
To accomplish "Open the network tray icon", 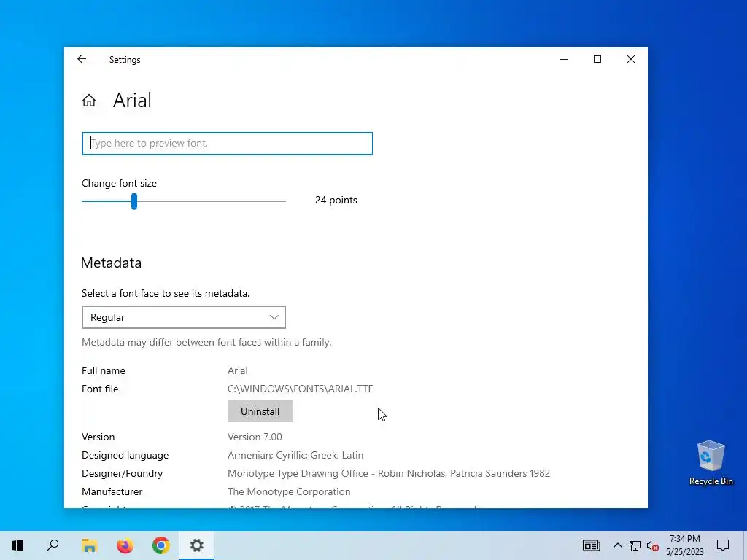I will (635, 545).
